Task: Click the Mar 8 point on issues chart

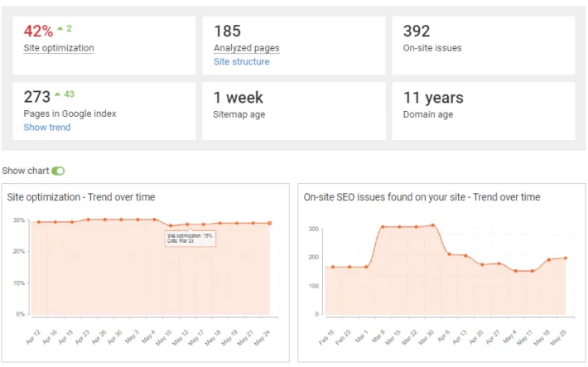Action: pyautogui.click(x=383, y=227)
